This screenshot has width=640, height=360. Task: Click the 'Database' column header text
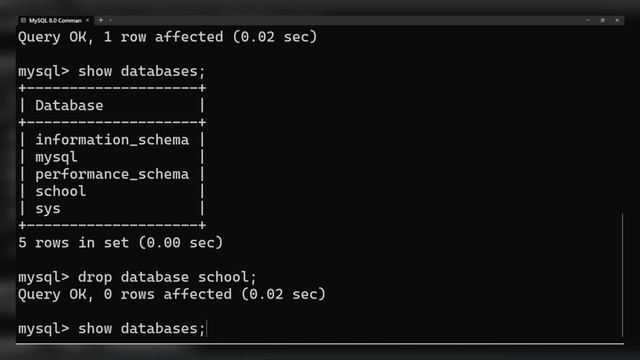pos(69,106)
